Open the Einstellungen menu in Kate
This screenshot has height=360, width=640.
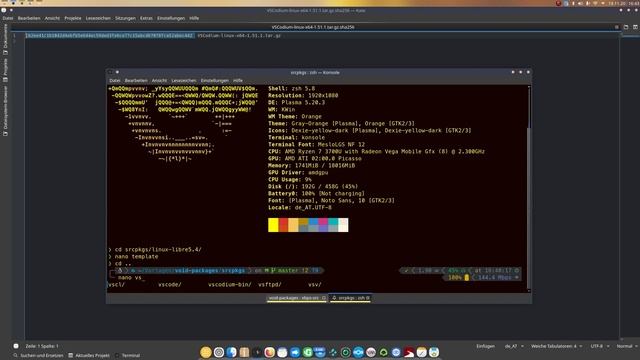coord(171,18)
